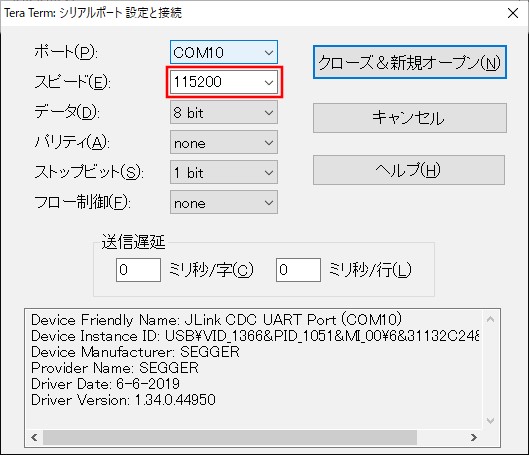Click the キャンセル button
This screenshot has height=455, width=529.
tap(410, 118)
